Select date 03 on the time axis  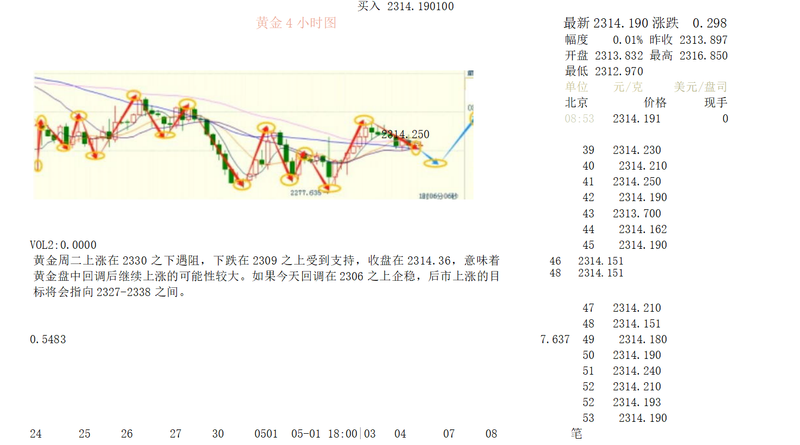point(370,434)
